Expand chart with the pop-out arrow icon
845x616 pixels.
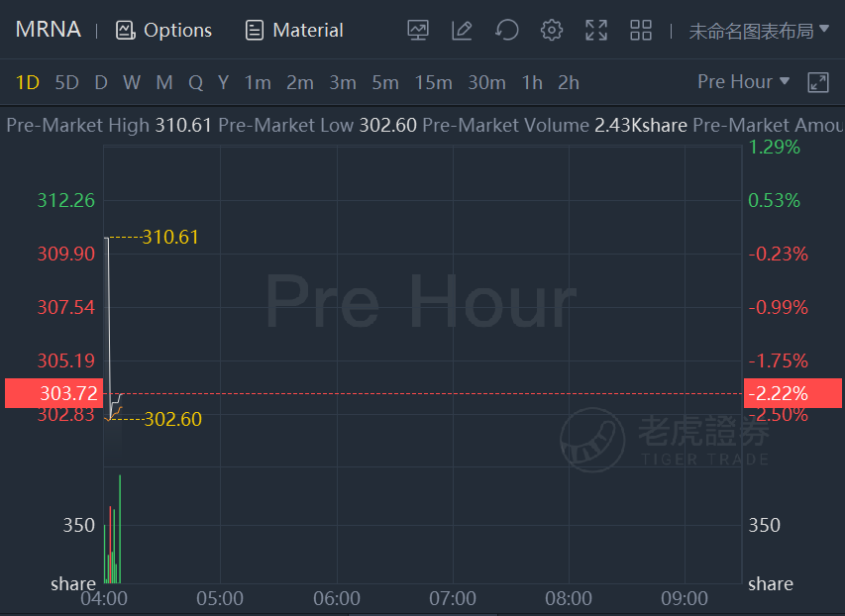click(817, 82)
